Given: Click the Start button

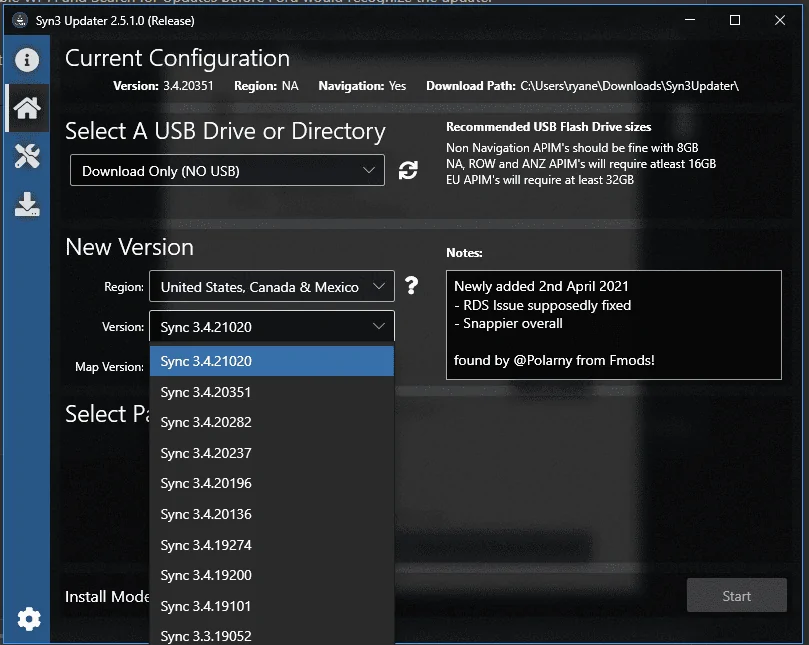Looking at the screenshot, I should 736,595.
